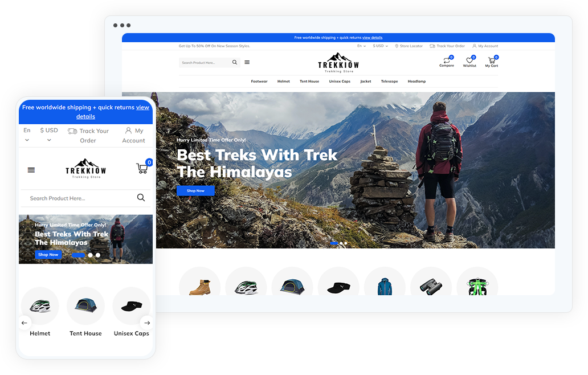Select the last mobile banner slider dot
The image size is (588, 375).
pyautogui.click(x=98, y=255)
